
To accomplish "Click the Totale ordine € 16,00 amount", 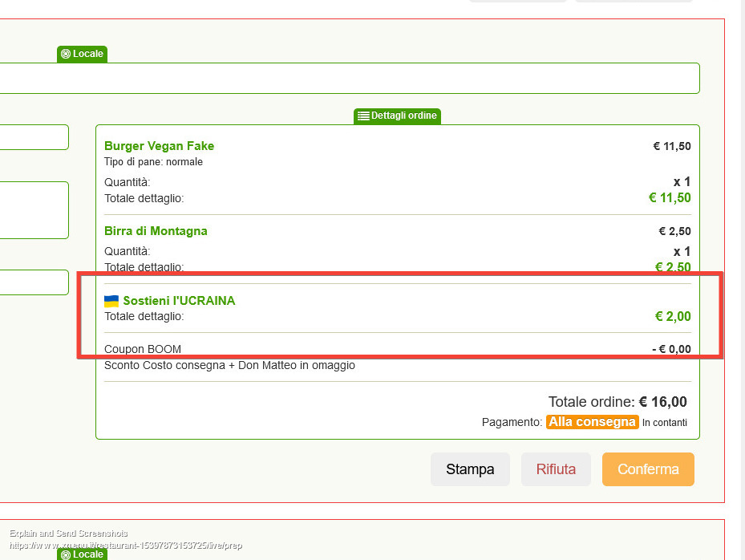I will (x=662, y=402).
